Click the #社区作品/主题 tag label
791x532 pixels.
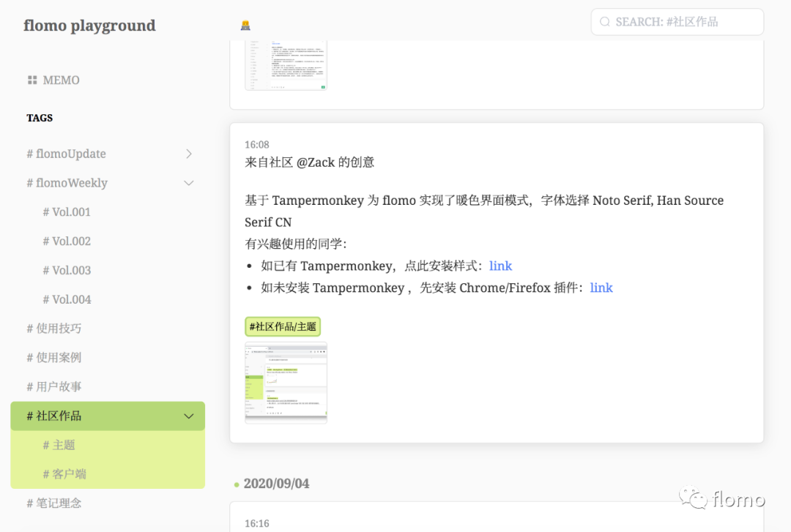tap(283, 327)
